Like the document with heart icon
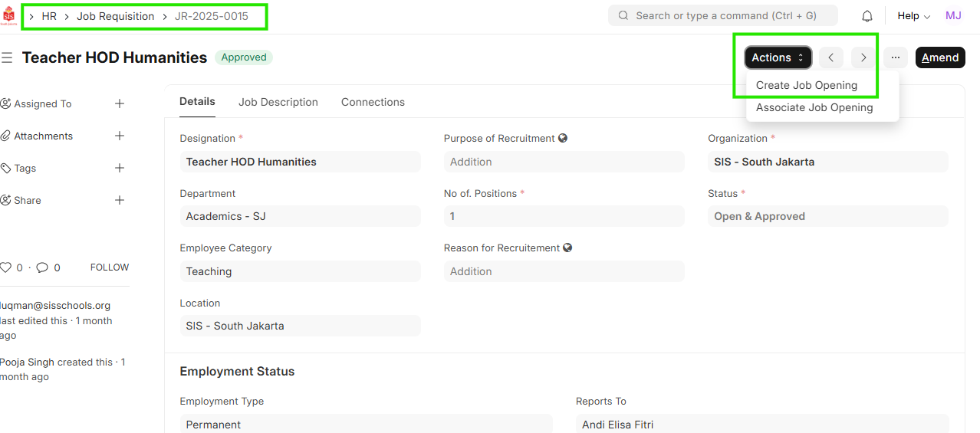Viewport: 980px width, 433px height. coord(6,267)
